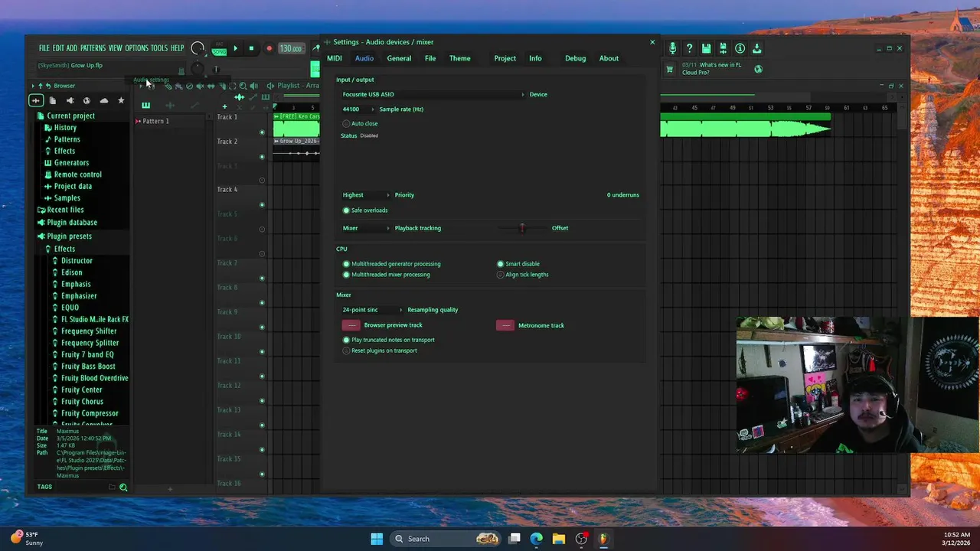Click the save-with-waveform export icon
This screenshot has width=980, height=551.
(x=723, y=48)
